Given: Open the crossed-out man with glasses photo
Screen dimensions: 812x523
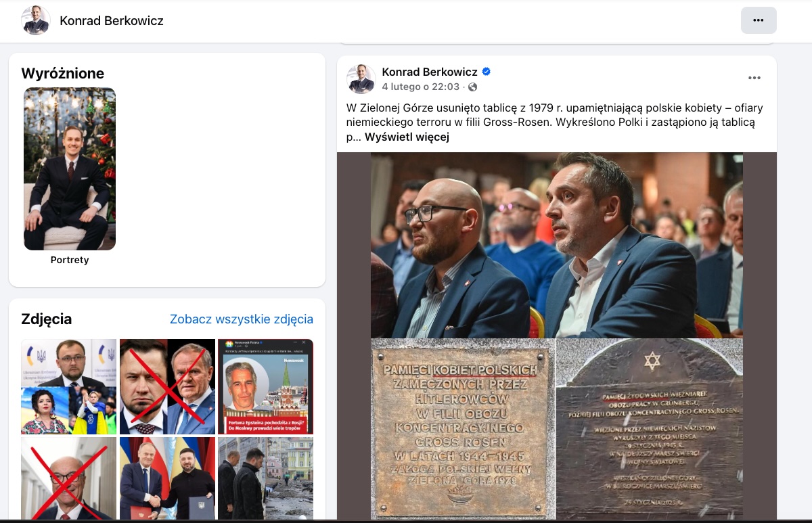Looking at the screenshot, I should (x=68, y=478).
